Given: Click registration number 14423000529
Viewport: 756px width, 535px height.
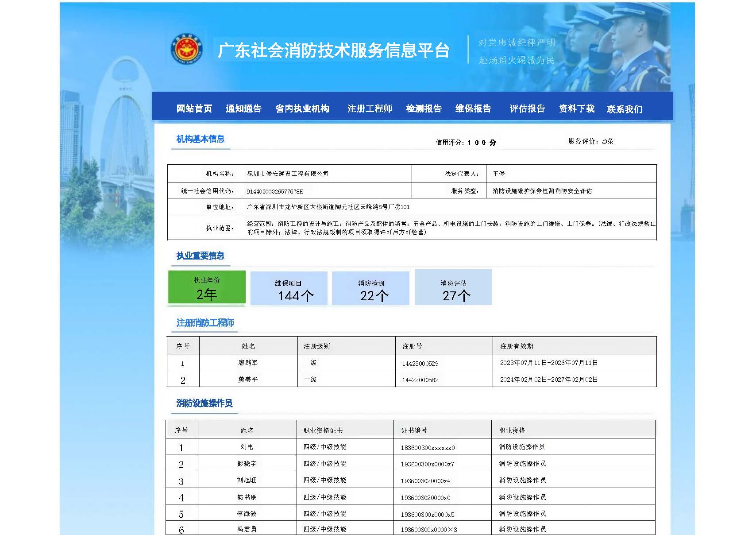Looking at the screenshot, I should point(420,364).
